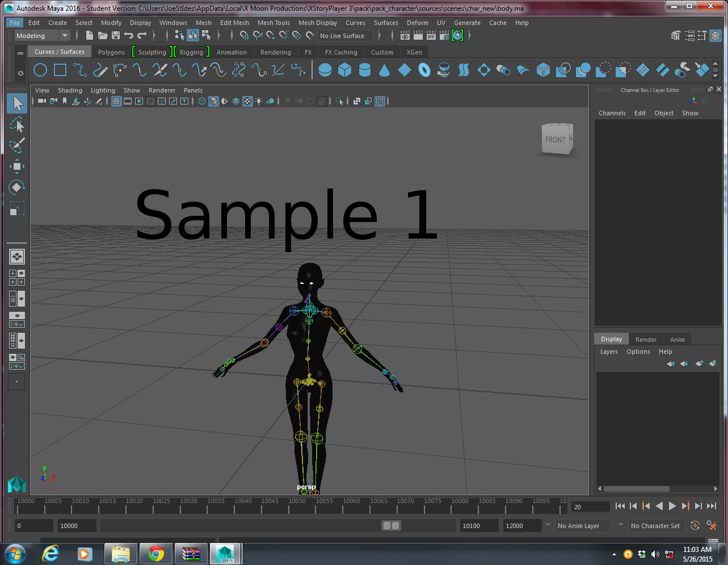Open the Modeling menu set dropdown
Screen dimensions: 728x565
[x=42, y=36]
